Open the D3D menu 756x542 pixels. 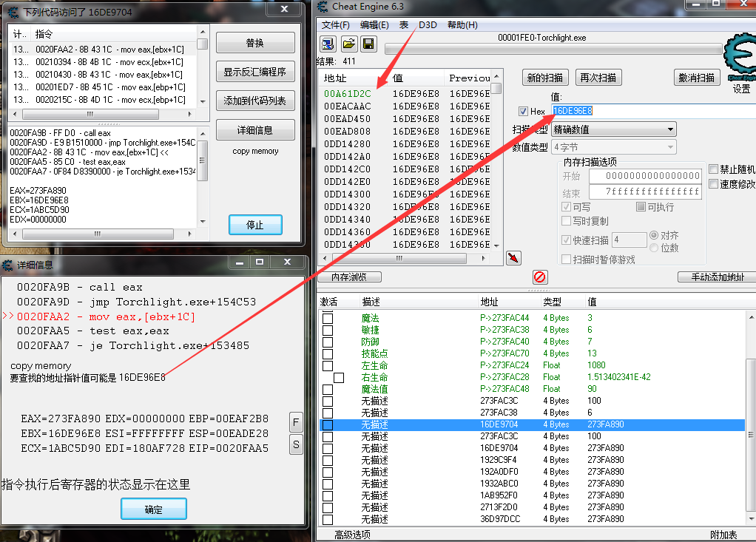pos(428,25)
